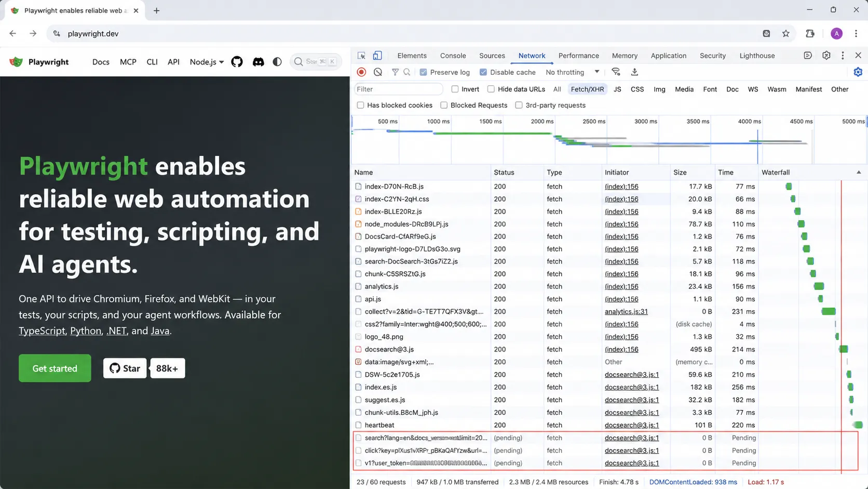The width and height of the screenshot is (868, 489).
Task: Show All request types
Action: [557, 89]
